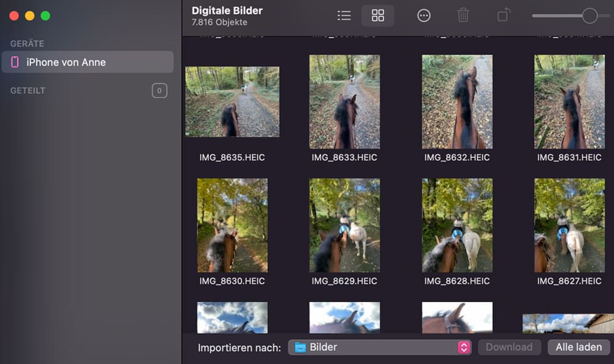
Task: Adjust the thumbnail size slider
Action: pos(589,16)
